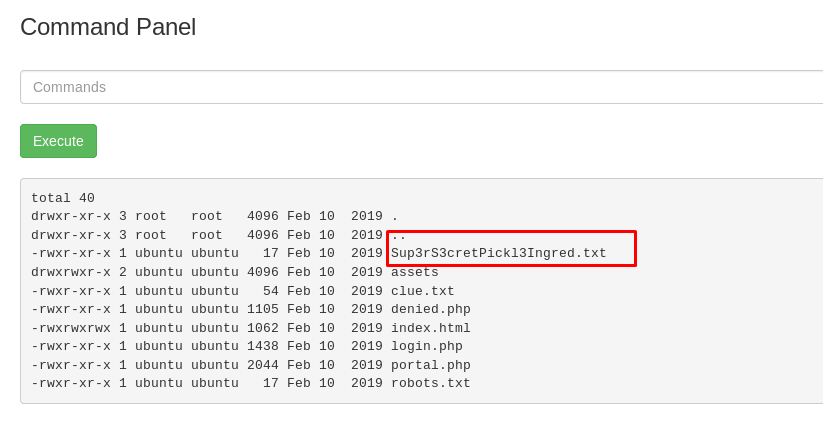Viewport: 823px width, 424px height.
Task: Click the login.php filename in listing
Action: [427, 346]
